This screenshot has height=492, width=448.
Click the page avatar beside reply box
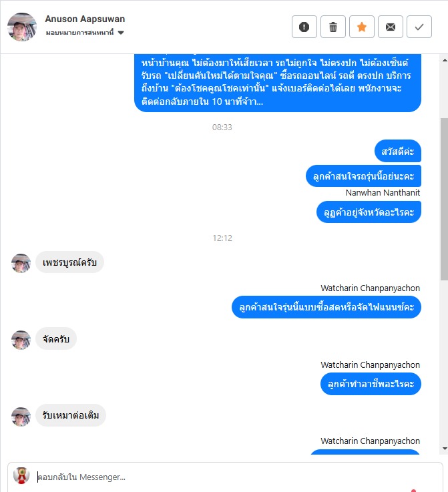pyautogui.click(x=21, y=475)
